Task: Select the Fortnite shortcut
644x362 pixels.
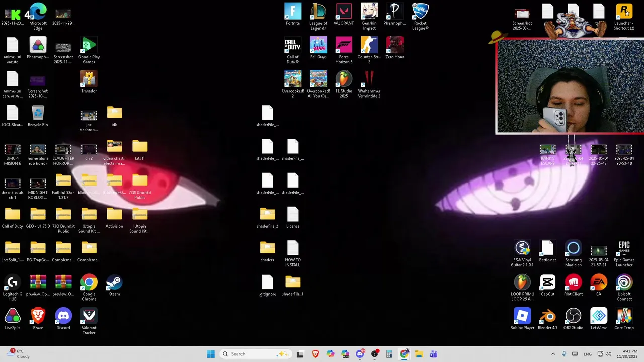Action: 293,14
